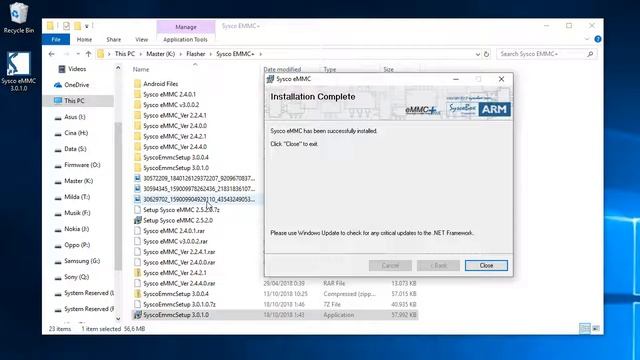Select folder Sysco eMMC_Ver 2.4.4.0
This screenshot has width=640, height=360.
click(x=175, y=147)
